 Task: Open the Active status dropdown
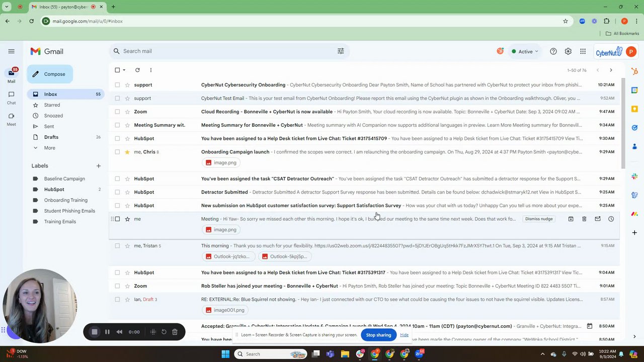coord(525,51)
